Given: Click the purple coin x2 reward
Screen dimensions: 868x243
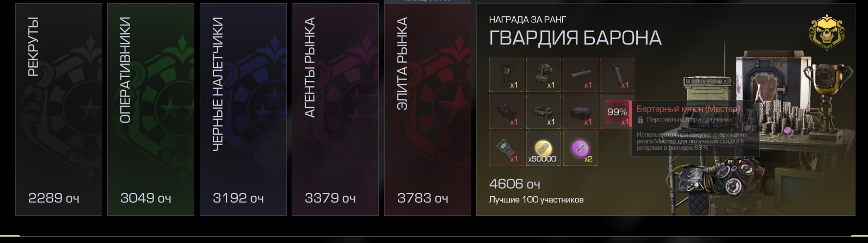Looking at the screenshot, I should click(580, 148).
